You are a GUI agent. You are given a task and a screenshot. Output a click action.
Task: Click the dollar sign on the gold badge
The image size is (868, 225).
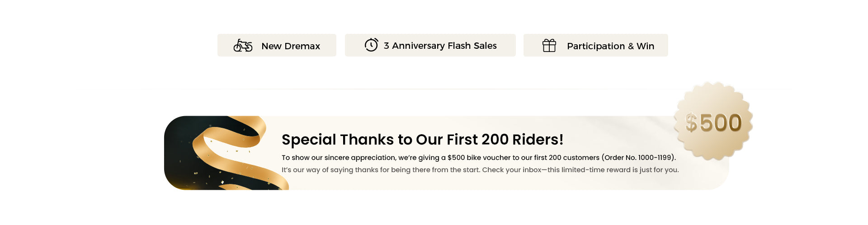pyautogui.click(x=691, y=123)
